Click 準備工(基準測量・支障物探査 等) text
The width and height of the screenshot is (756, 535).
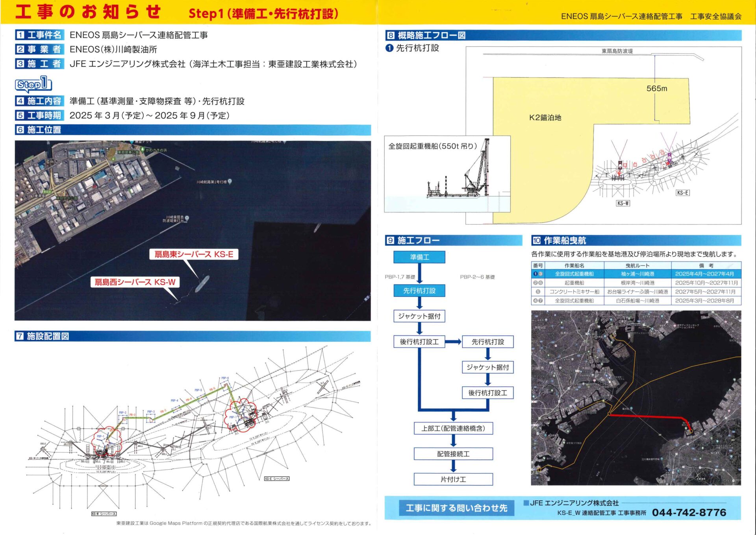133,101
